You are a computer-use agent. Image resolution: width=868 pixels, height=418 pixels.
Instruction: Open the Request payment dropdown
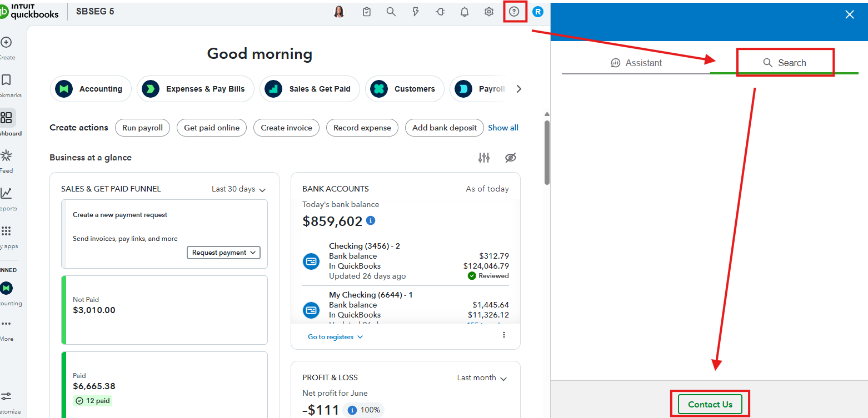223,253
